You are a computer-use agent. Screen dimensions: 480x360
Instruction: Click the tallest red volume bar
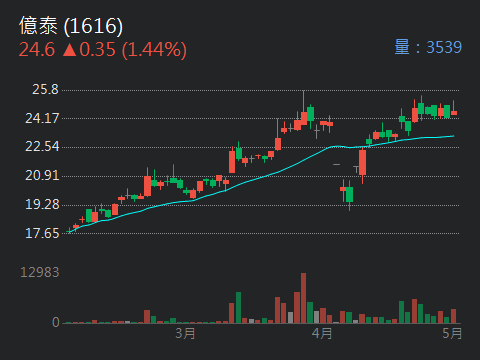pos(303,298)
